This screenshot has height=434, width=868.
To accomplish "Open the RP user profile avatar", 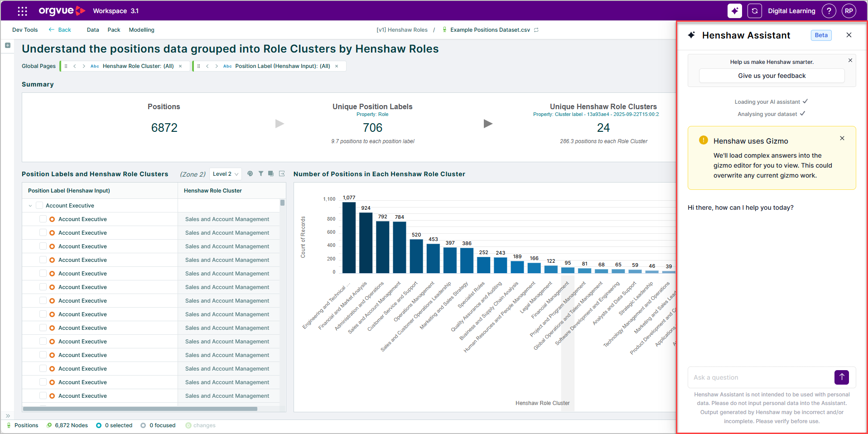I will [x=849, y=11].
